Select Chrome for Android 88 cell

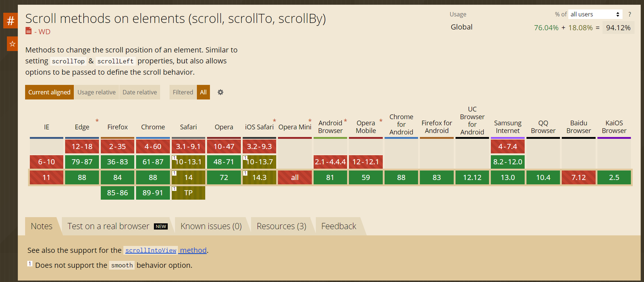pos(401,177)
